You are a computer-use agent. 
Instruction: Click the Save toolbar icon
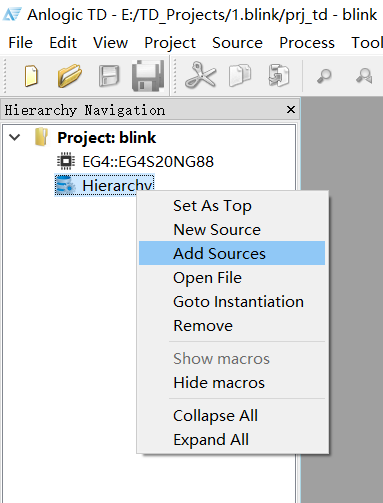tap(109, 76)
